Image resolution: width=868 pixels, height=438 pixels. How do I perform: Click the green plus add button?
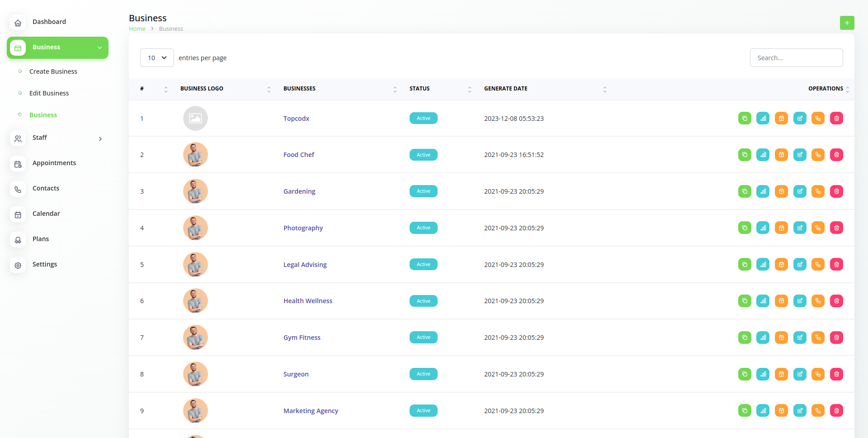coord(847,23)
